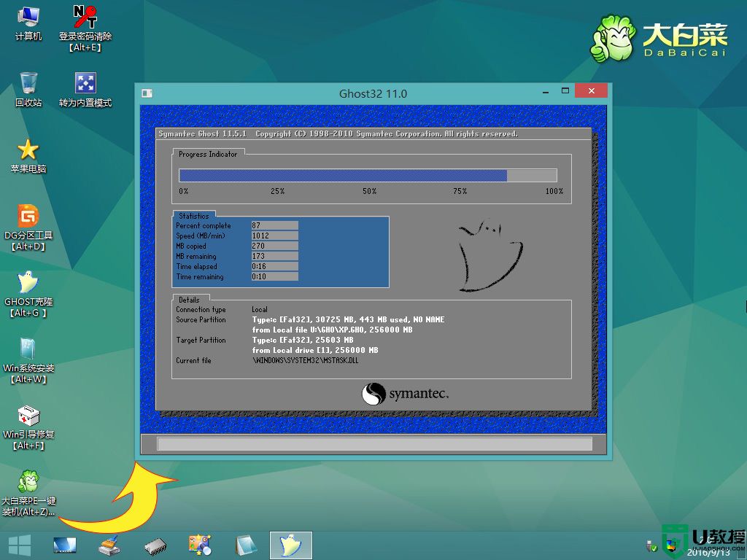The image size is (747, 560).
Task: Click the 转为内置模式 desktop shortcut
Action: [85, 89]
